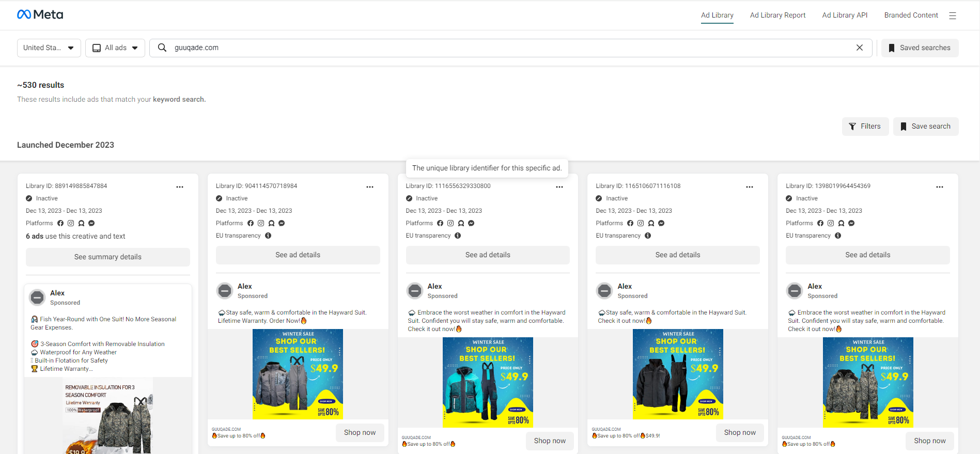
Task: Click EU transparency info icon on ad 1398019964454369
Action: tap(838, 236)
